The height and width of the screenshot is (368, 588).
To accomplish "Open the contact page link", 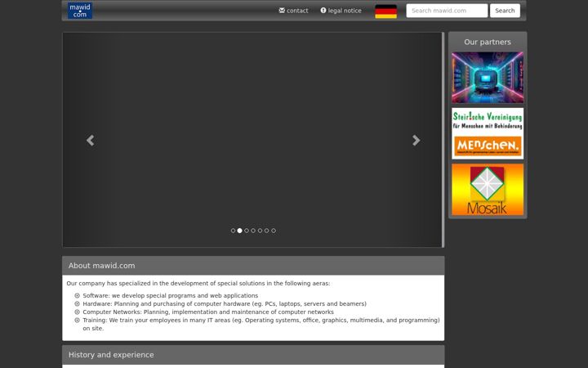I will [293, 11].
